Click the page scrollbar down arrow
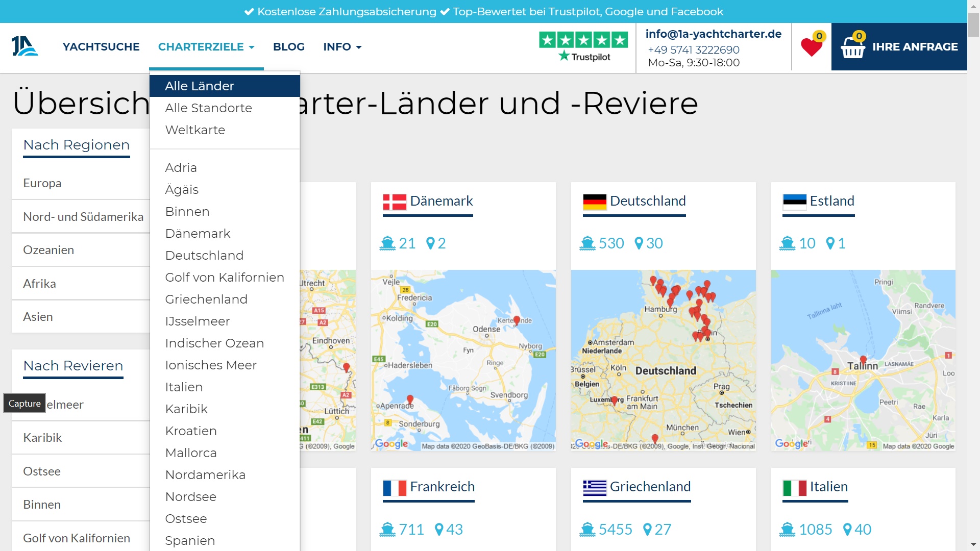 (973, 544)
